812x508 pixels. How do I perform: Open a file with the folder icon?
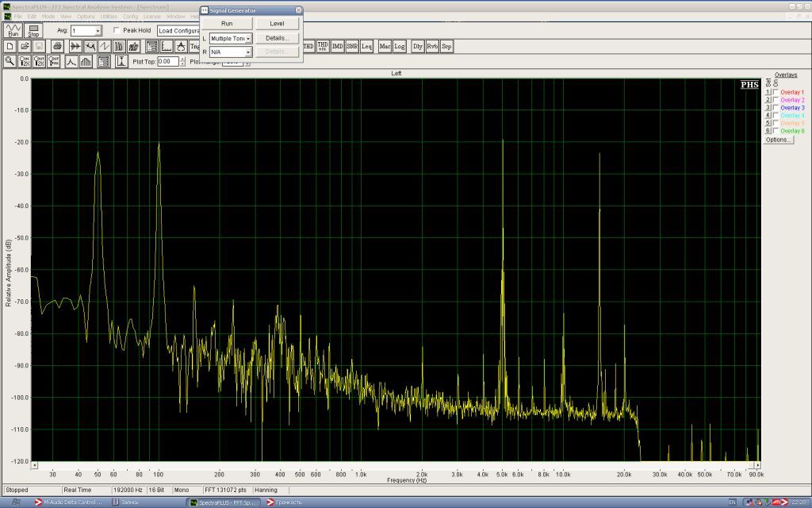25,47
